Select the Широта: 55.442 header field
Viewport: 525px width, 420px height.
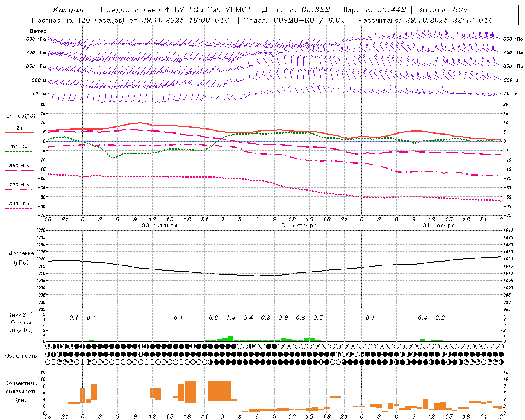click(373, 10)
